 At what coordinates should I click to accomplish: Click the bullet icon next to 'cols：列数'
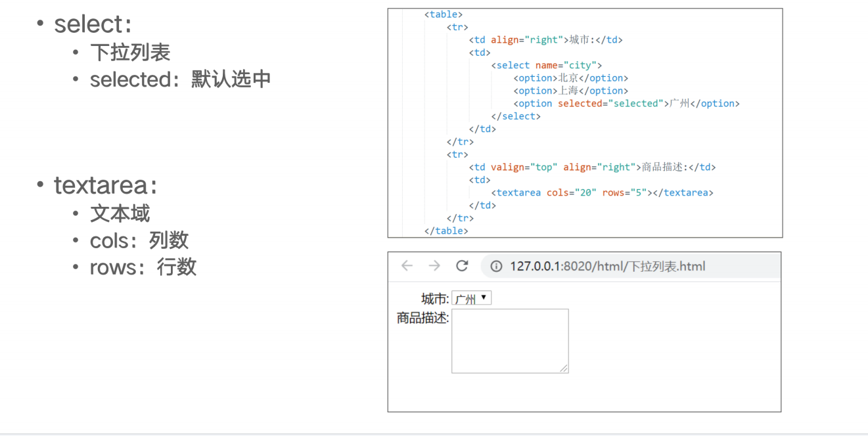(77, 240)
